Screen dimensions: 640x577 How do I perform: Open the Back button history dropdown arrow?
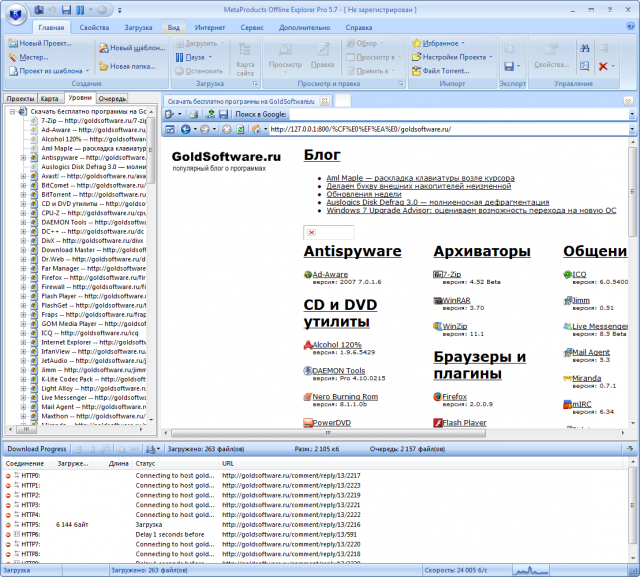[x=195, y=129]
